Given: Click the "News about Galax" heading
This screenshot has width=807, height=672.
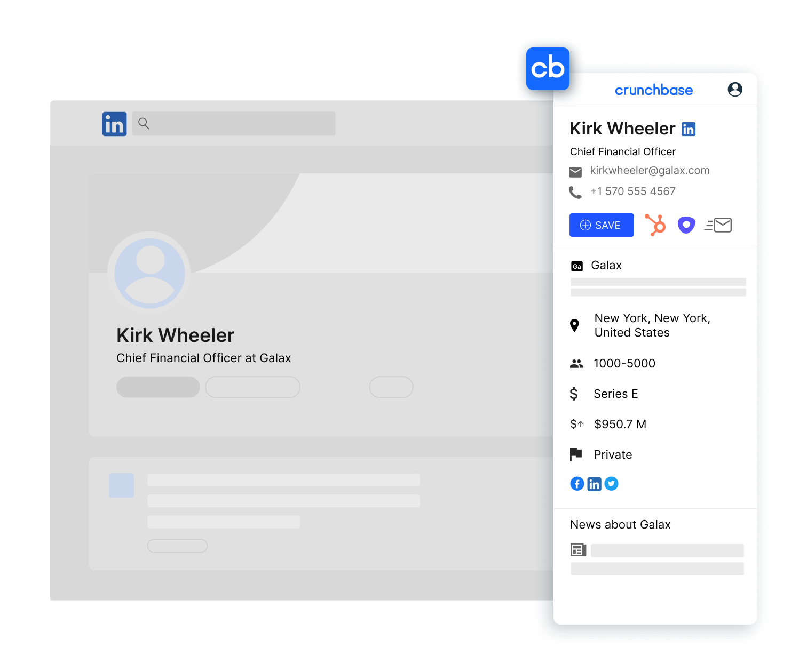Looking at the screenshot, I should coord(620,525).
